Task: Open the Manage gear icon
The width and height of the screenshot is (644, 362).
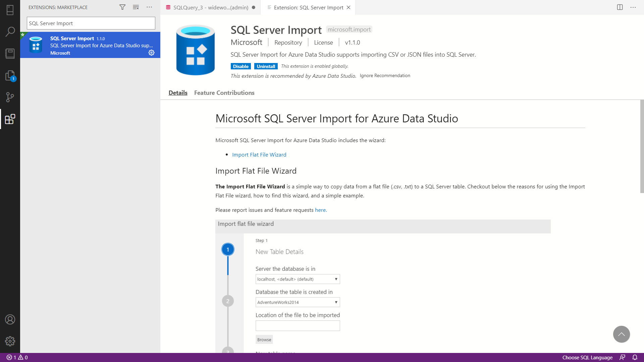Action: 10,341
